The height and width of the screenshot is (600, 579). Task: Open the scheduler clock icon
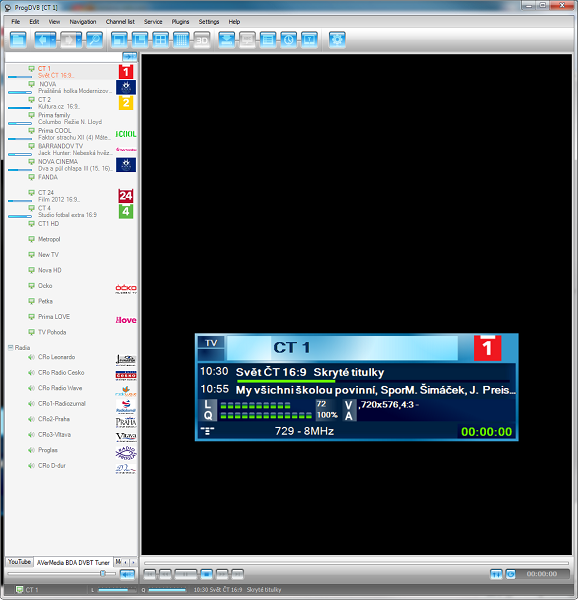[x=289, y=39]
